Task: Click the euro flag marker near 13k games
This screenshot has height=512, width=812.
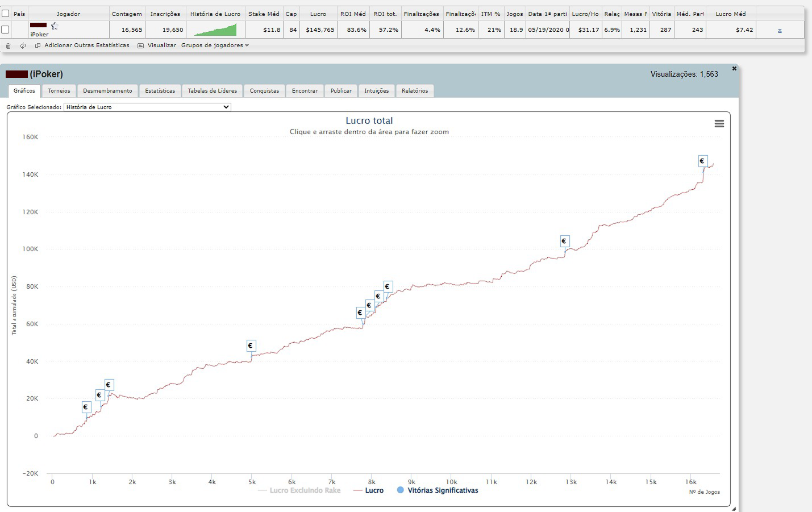Action: [564, 241]
